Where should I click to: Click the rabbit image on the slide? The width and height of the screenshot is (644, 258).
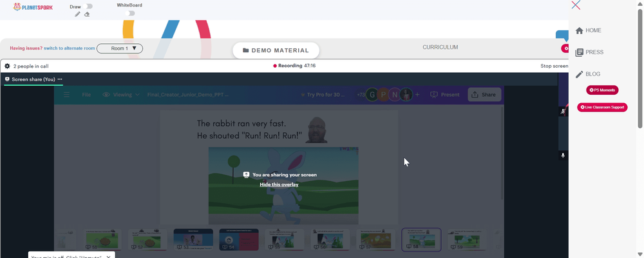pos(283,186)
